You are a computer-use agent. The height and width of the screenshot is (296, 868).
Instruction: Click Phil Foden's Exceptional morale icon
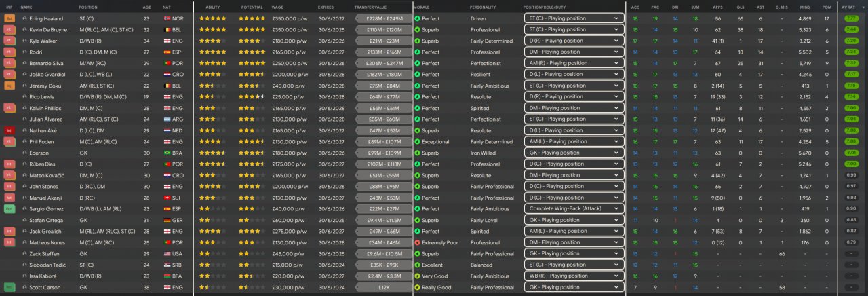point(417,141)
